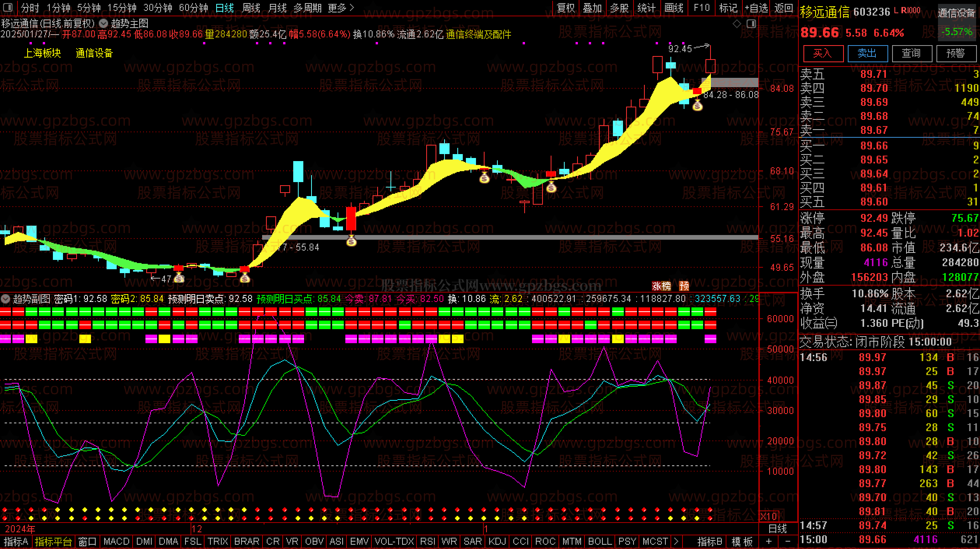Switch indicator to BRAR
The height and width of the screenshot is (549, 980).
point(247,541)
